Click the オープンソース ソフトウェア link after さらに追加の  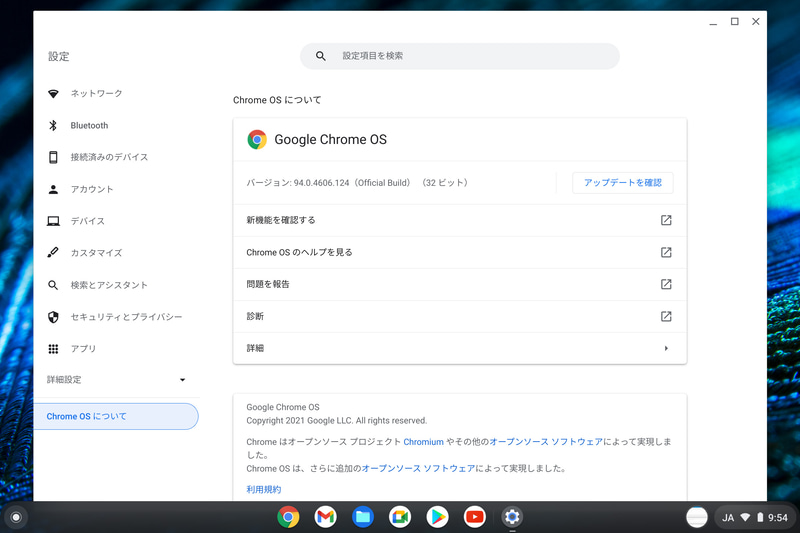coord(418,468)
